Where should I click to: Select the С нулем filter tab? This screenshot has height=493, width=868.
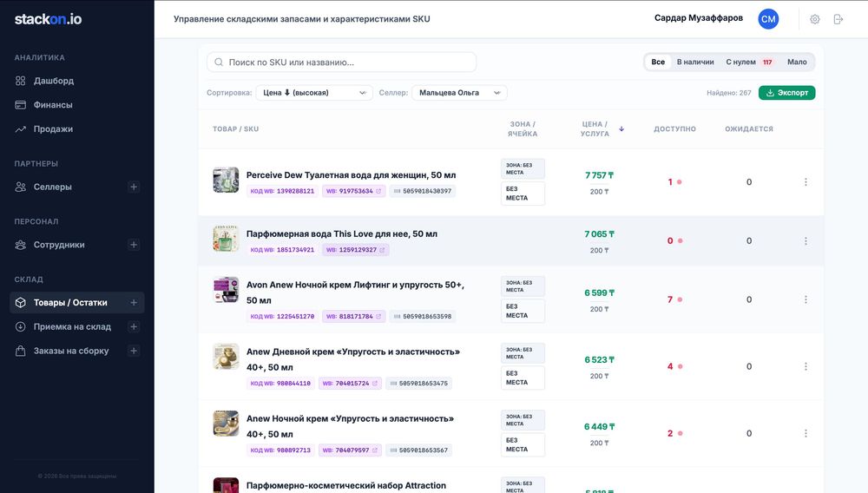click(749, 62)
